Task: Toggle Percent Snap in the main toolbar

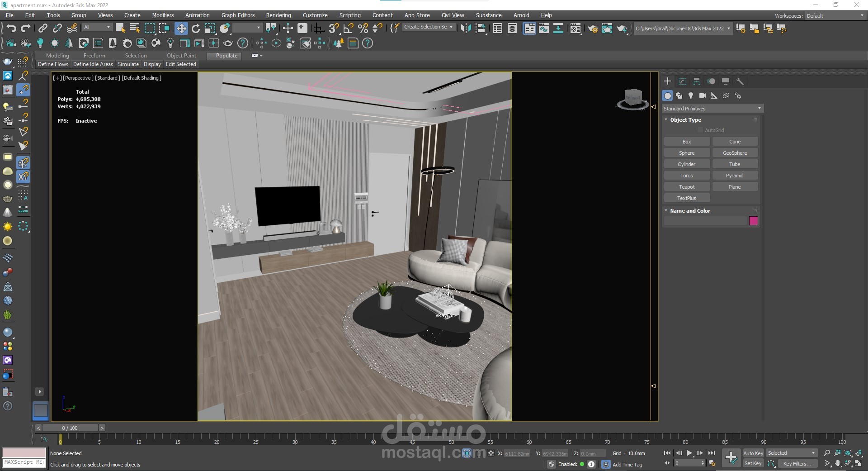Action: click(363, 29)
